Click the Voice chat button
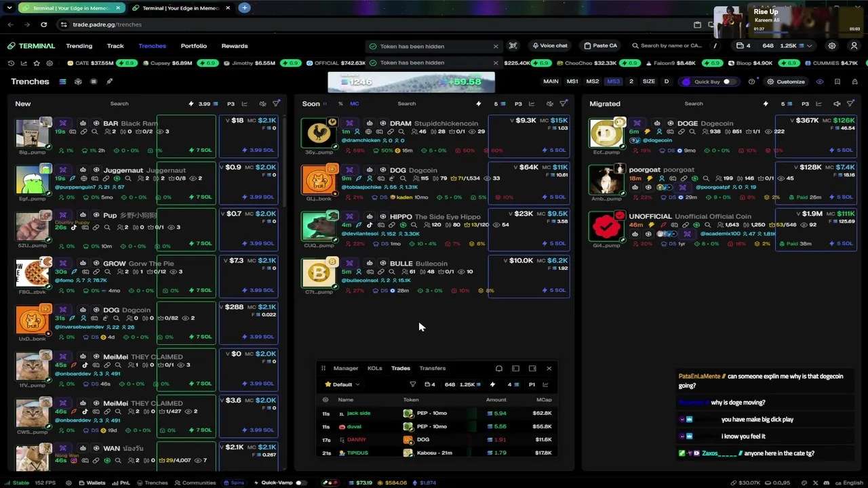Image resolution: width=868 pixels, height=488 pixels. pos(550,46)
